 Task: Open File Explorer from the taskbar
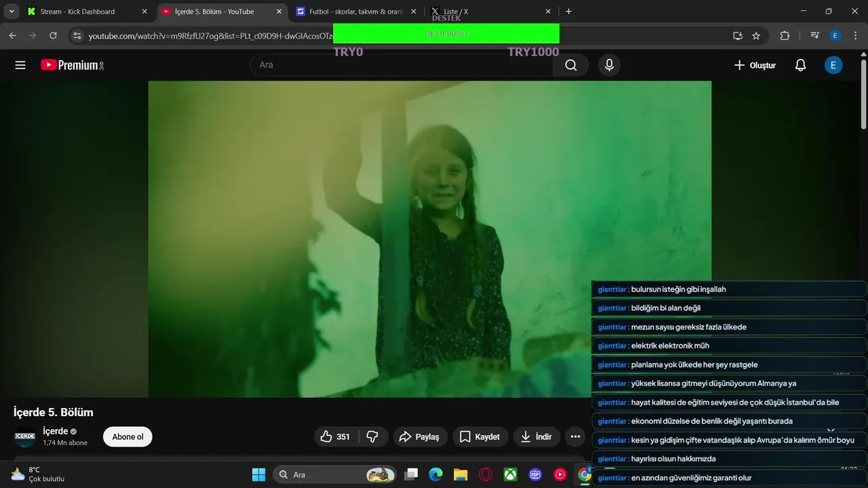point(460,474)
